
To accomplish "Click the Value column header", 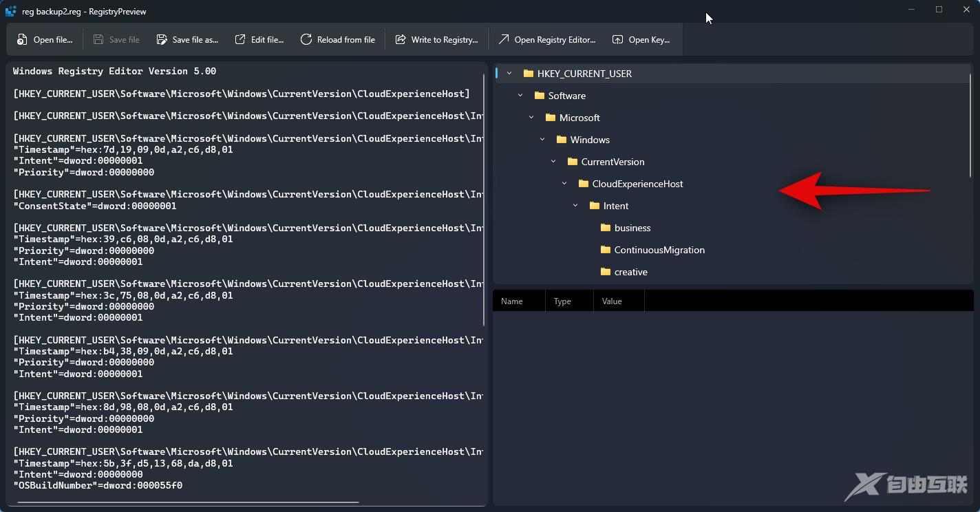I will click(x=612, y=301).
